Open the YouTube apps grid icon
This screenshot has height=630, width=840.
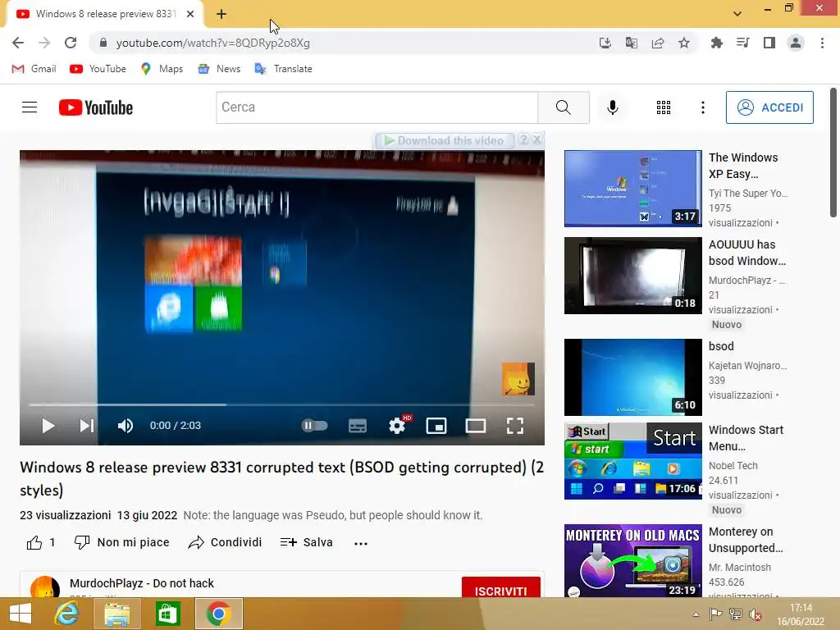coord(664,107)
